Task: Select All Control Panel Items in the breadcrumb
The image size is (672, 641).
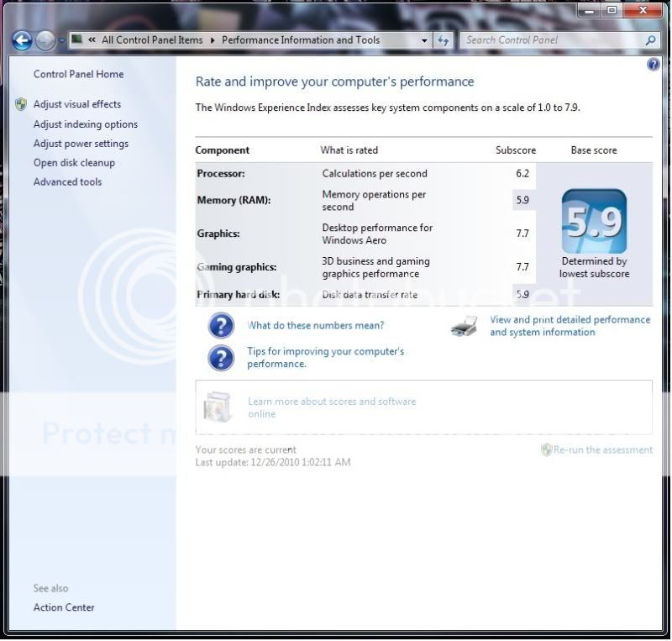Action: click(x=151, y=39)
